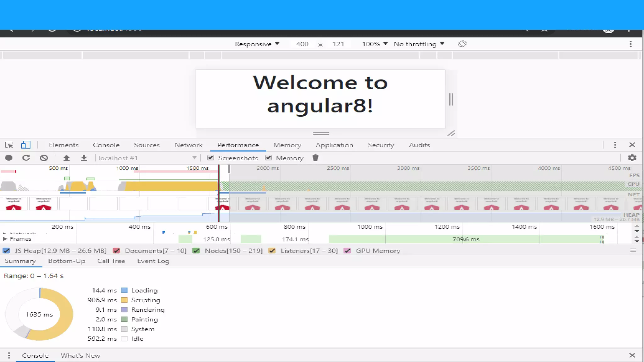Click the collect garbage trash icon
The height and width of the screenshot is (362, 644).
coord(315,158)
